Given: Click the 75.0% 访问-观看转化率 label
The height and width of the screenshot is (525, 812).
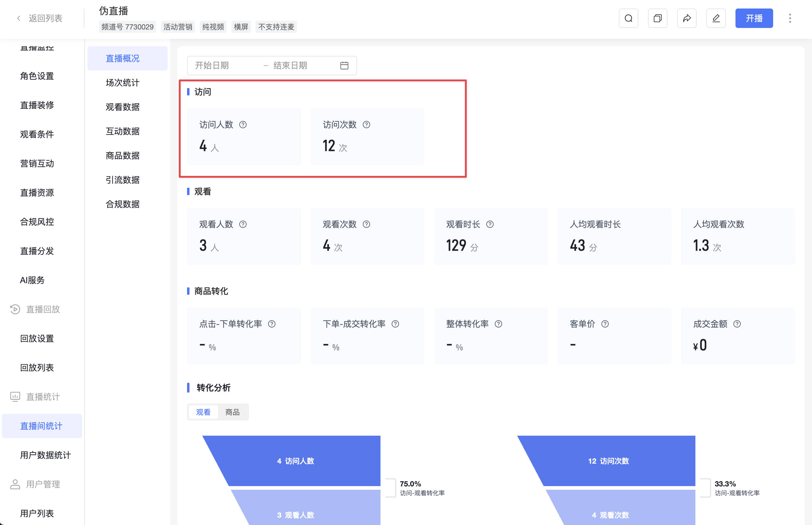Looking at the screenshot, I should (x=422, y=488).
